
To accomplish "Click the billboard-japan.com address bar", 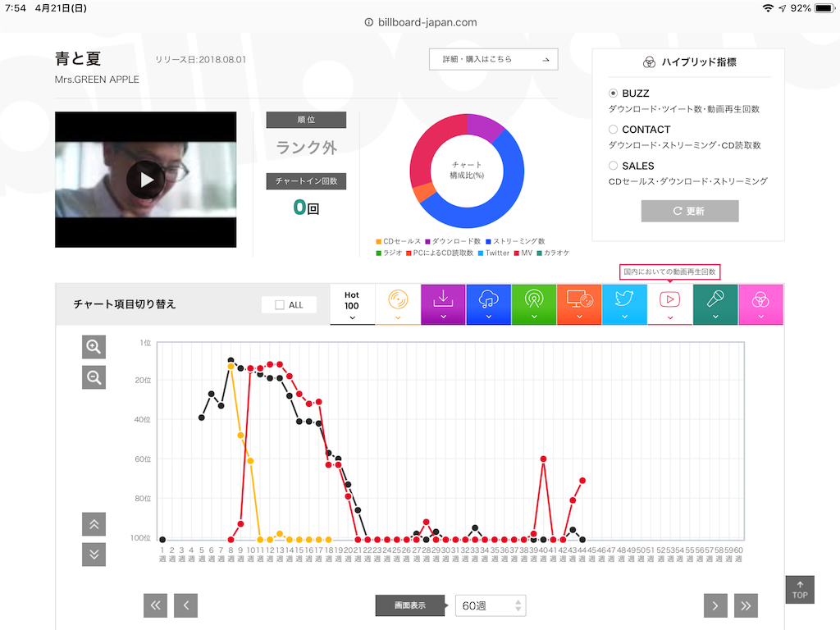I will tap(421, 22).
